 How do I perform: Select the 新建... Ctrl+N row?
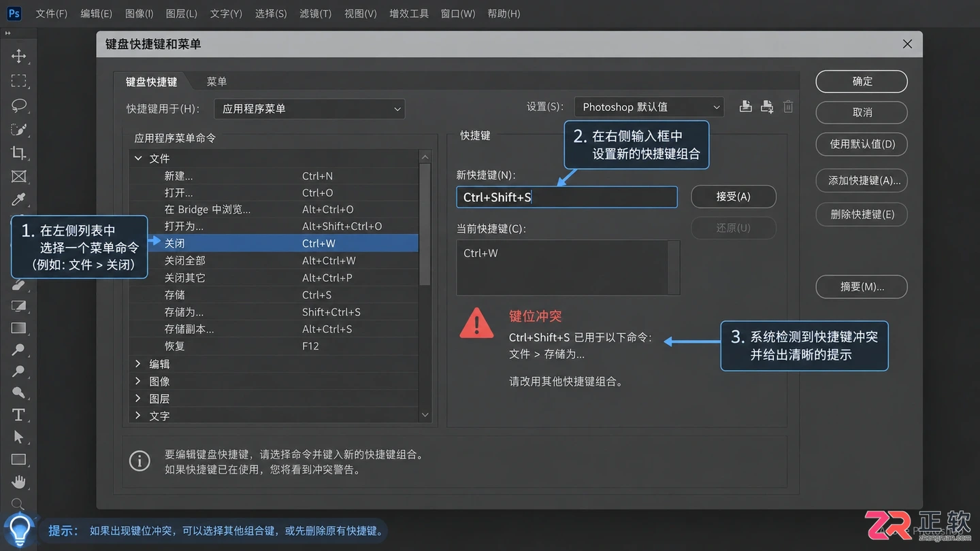(x=274, y=176)
